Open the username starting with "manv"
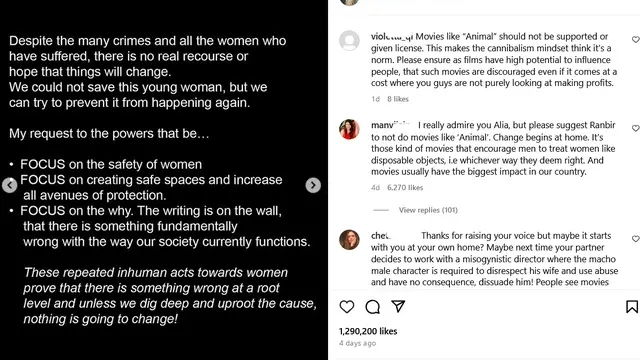The height and width of the screenshot is (360, 640). pos(390,125)
